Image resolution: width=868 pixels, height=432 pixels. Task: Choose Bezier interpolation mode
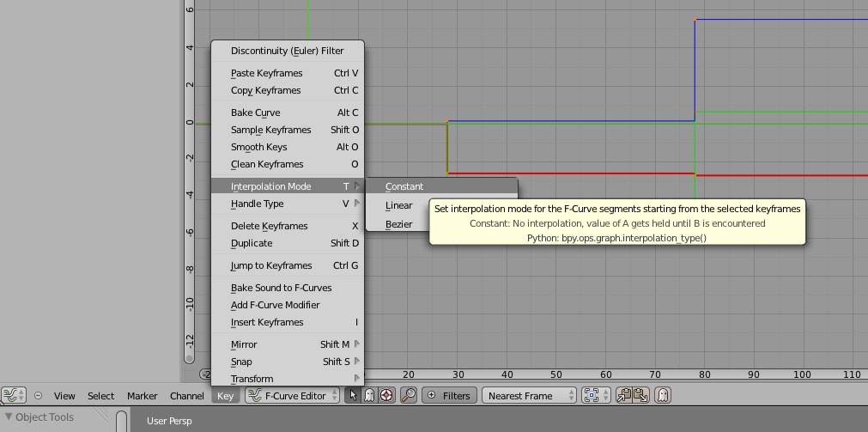tap(398, 224)
